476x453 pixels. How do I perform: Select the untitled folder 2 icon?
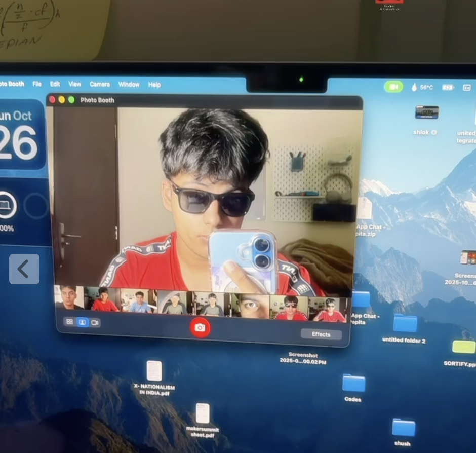point(405,323)
